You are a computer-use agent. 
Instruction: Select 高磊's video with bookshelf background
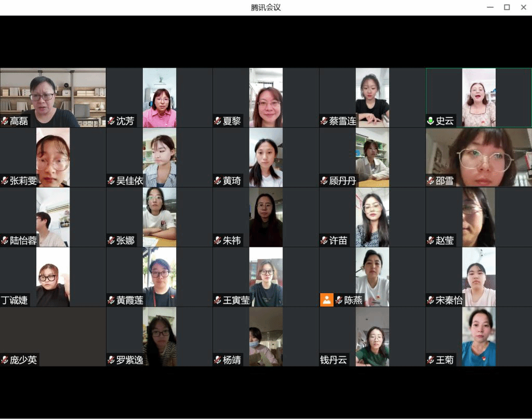click(x=53, y=98)
